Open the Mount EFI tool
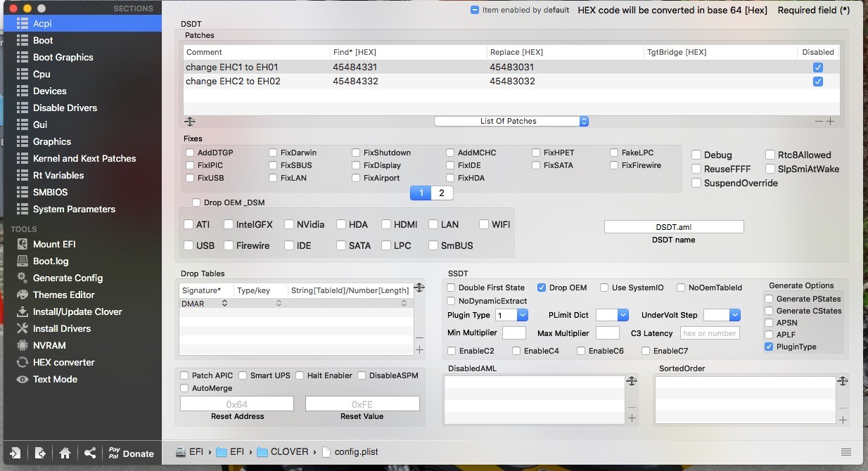868x471 pixels. click(53, 244)
